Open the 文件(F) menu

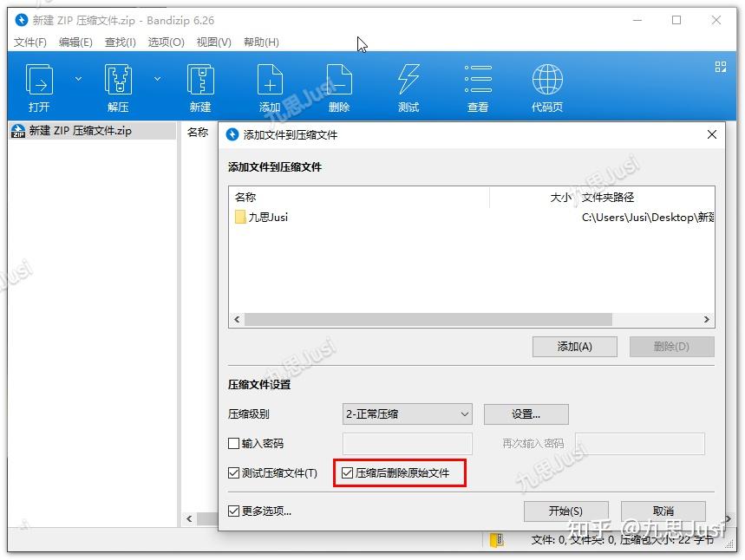coord(30,42)
